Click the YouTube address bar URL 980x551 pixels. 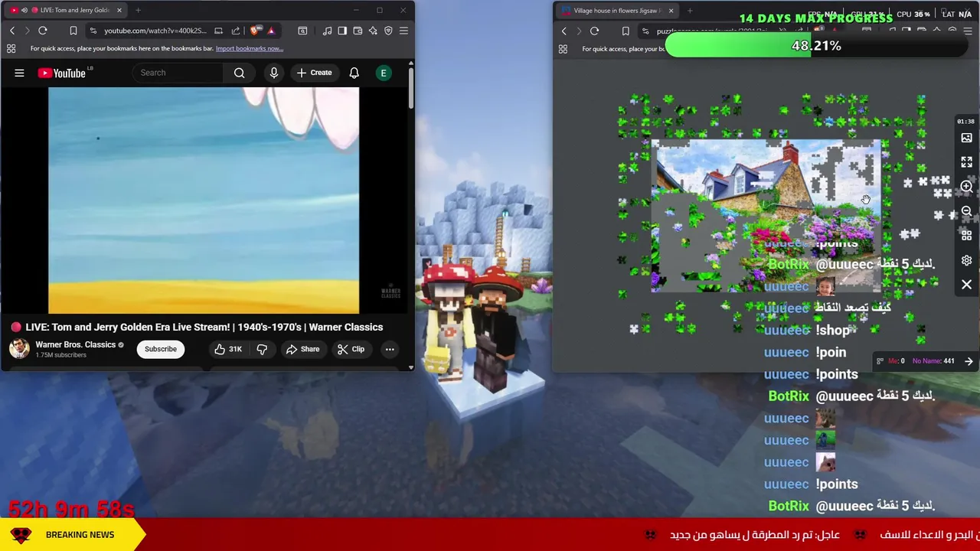tap(155, 31)
